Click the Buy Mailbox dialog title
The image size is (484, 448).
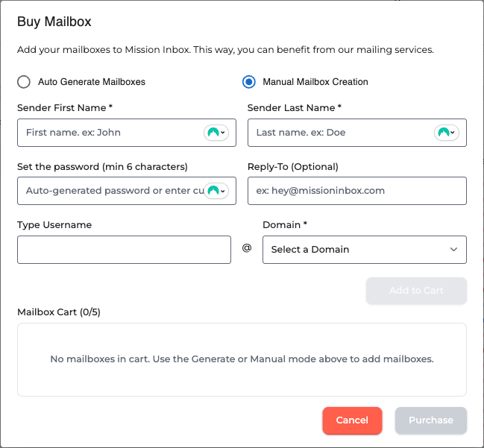pos(54,22)
